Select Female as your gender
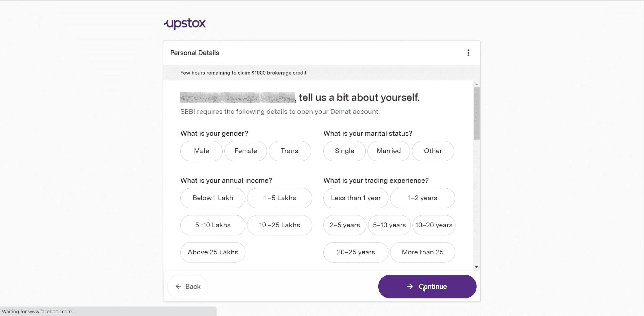 [x=245, y=151]
